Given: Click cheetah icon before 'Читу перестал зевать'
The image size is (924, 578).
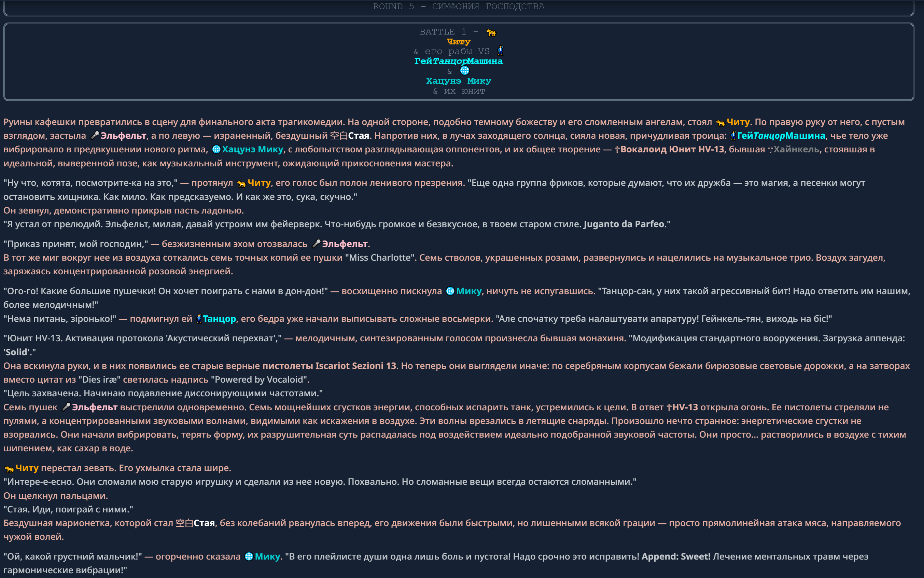Looking at the screenshot, I should [9, 469].
